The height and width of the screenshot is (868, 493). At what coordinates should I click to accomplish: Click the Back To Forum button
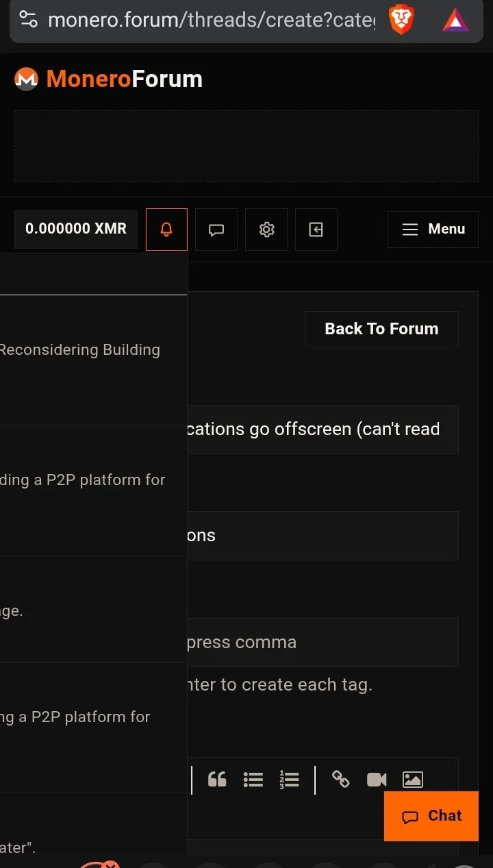[381, 329]
